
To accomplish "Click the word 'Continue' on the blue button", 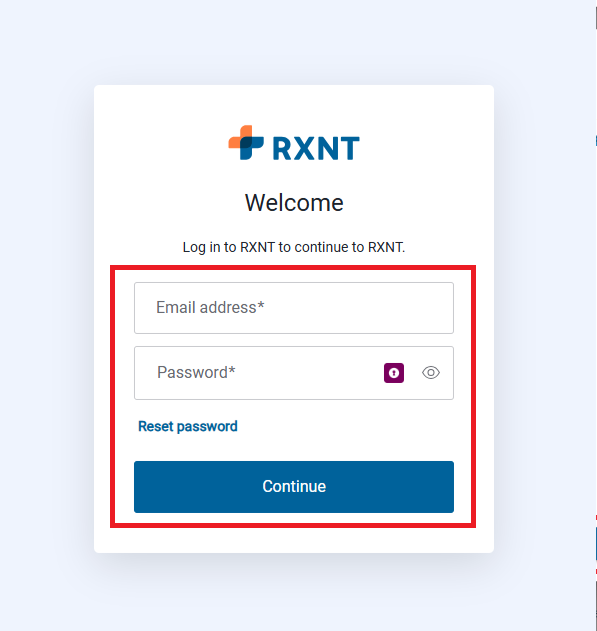I will click(x=294, y=487).
